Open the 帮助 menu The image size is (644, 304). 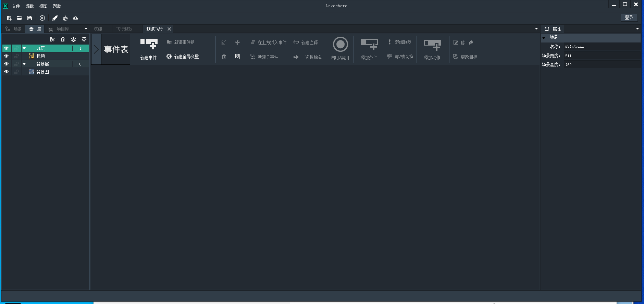point(57,6)
